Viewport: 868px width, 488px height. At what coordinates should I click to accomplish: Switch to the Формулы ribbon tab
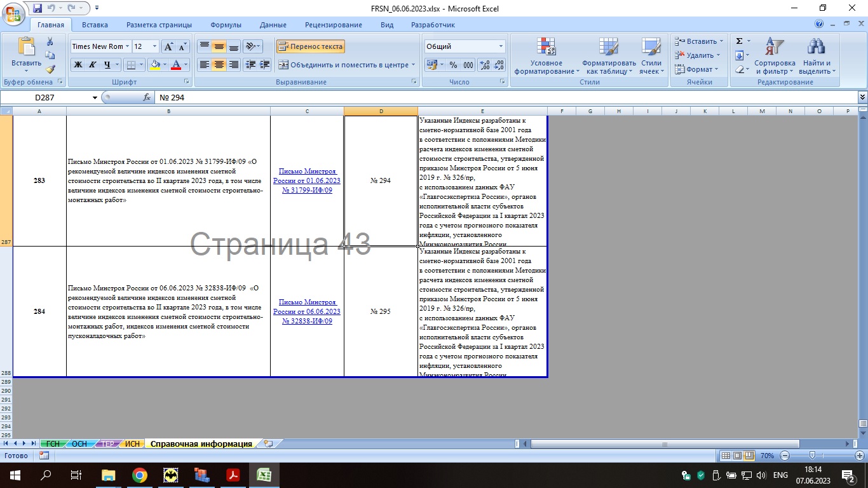pos(226,25)
